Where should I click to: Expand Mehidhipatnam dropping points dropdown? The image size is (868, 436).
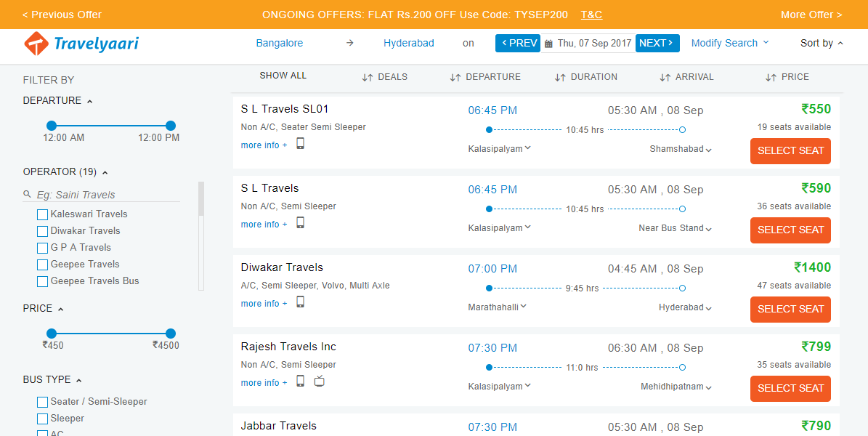pos(676,387)
